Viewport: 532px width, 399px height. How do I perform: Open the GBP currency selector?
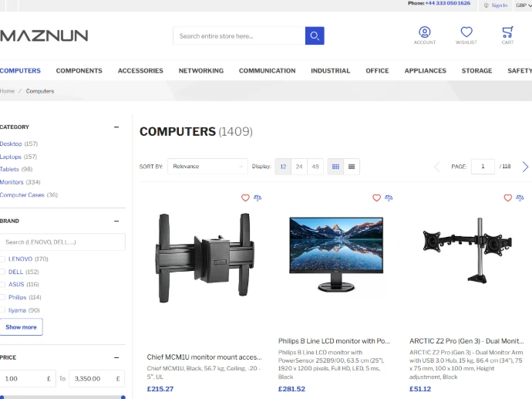[x=520, y=5]
